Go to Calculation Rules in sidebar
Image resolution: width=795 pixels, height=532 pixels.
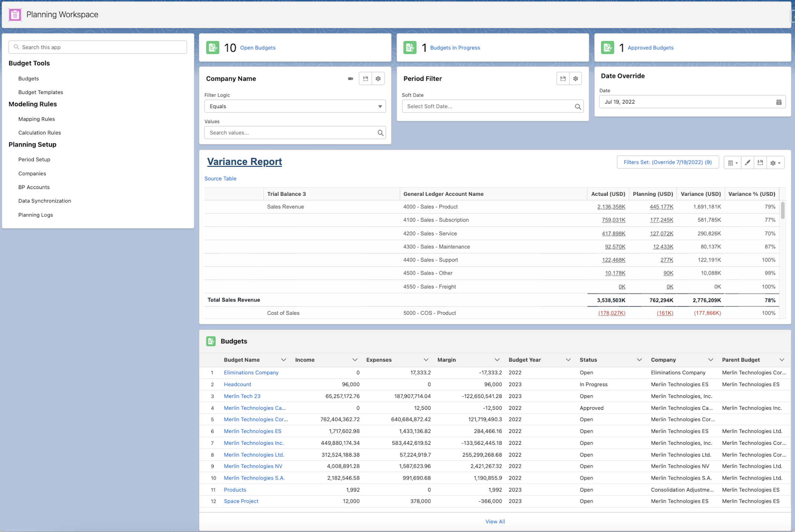pyautogui.click(x=39, y=133)
